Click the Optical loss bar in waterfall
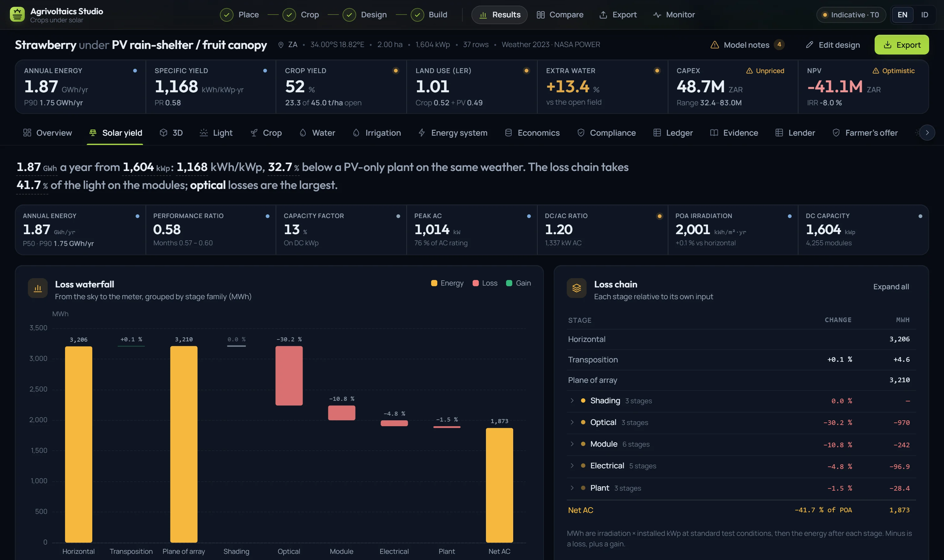944x560 pixels. click(289, 376)
